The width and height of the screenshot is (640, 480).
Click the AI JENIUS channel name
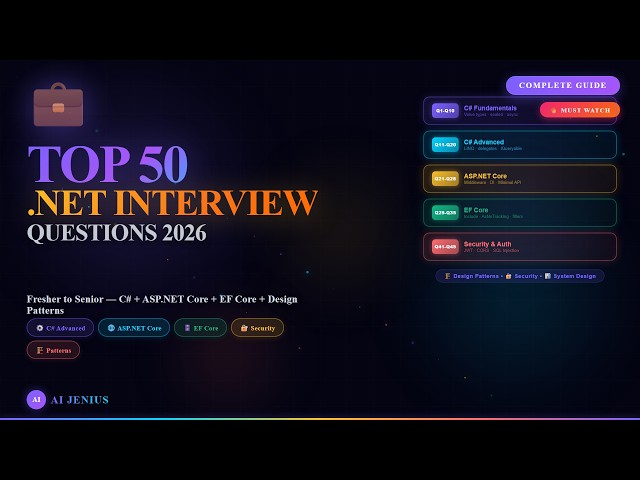coord(80,400)
